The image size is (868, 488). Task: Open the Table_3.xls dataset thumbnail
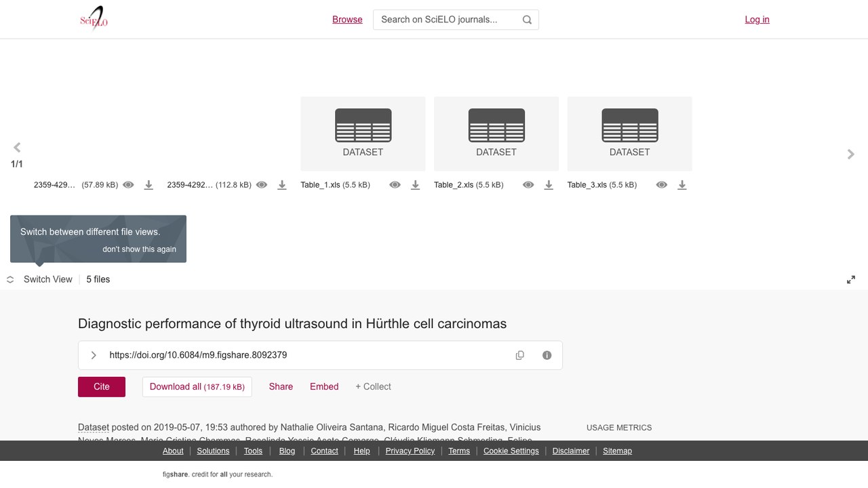(629, 134)
